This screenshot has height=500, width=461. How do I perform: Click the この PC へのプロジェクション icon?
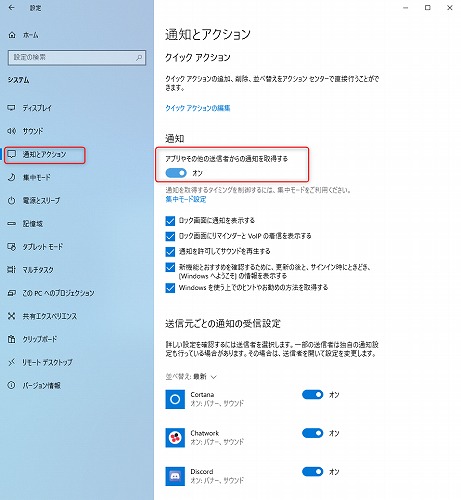pos(12,293)
